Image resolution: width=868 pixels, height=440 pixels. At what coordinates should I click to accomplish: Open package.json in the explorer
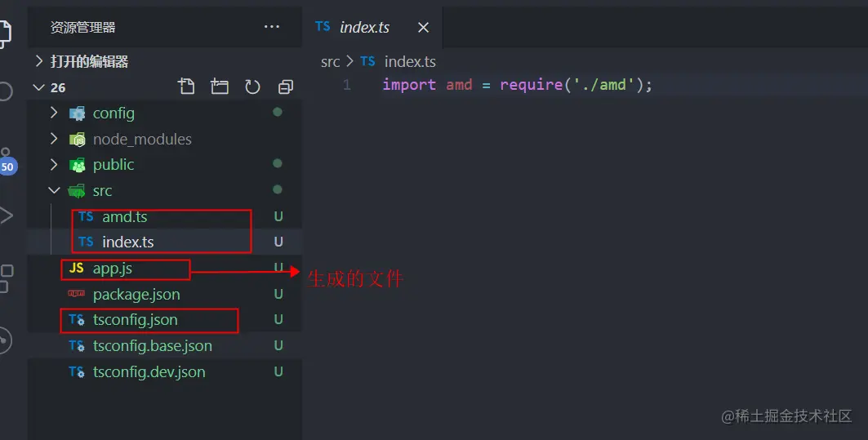click(x=136, y=295)
